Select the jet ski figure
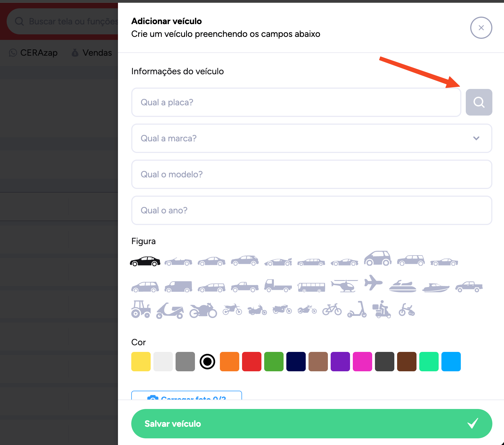 402,286
